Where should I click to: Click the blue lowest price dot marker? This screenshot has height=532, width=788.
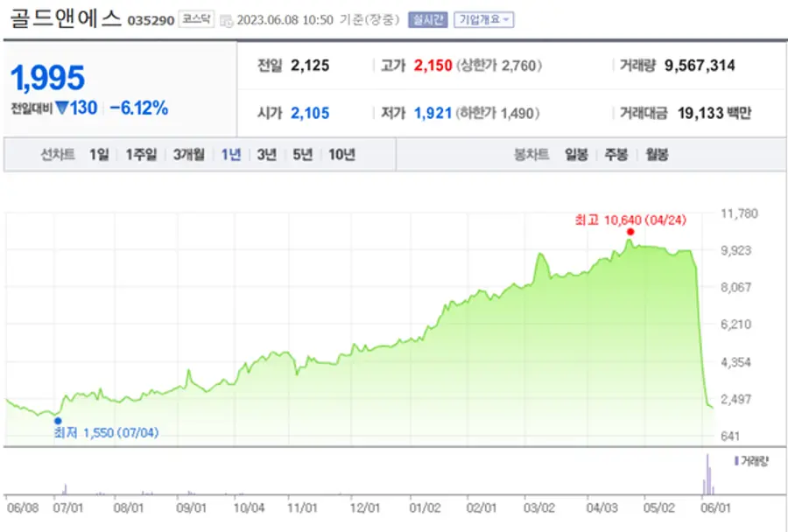click(x=58, y=421)
